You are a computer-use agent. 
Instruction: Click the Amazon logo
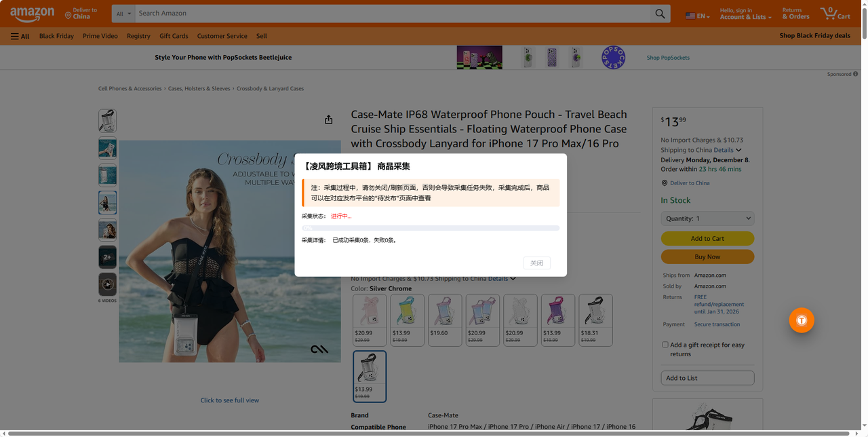pyautogui.click(x=32, y=14)
